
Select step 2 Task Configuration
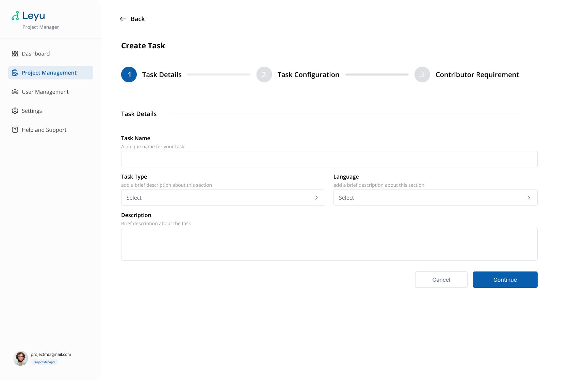coord(264,75)
